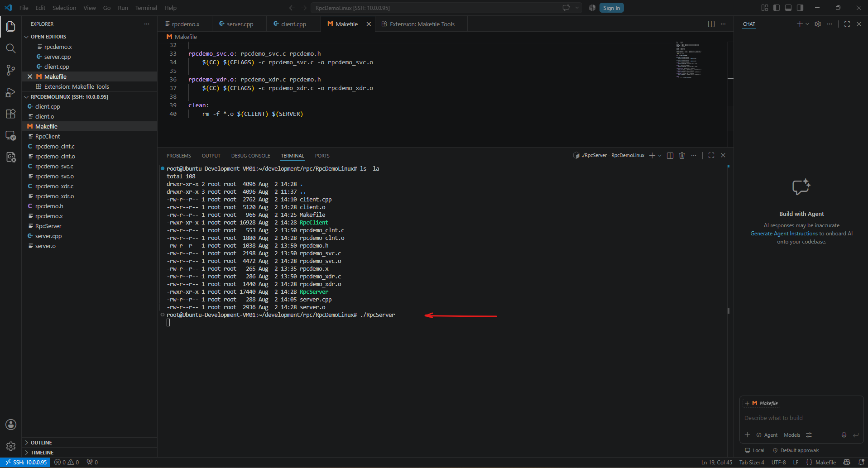Split the terminal panel
The width and height of the screenshot is (868, 468).
[670, 155]
